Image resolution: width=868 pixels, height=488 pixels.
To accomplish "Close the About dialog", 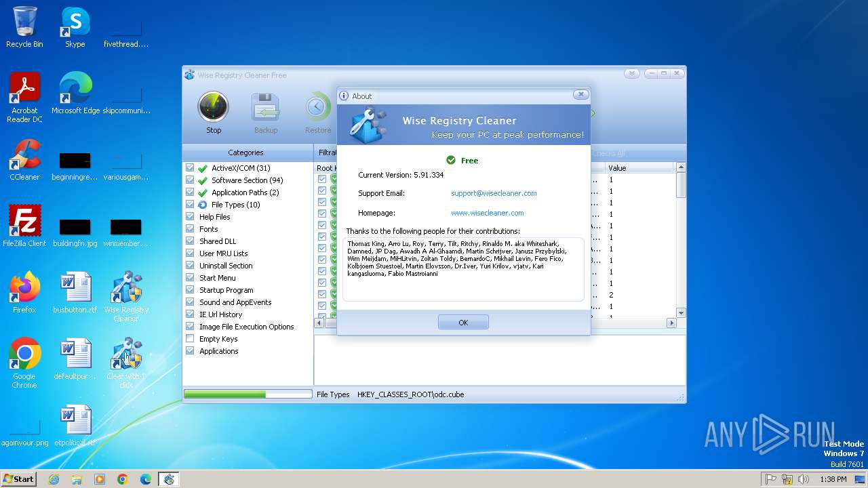I will [x=580, y=95].
